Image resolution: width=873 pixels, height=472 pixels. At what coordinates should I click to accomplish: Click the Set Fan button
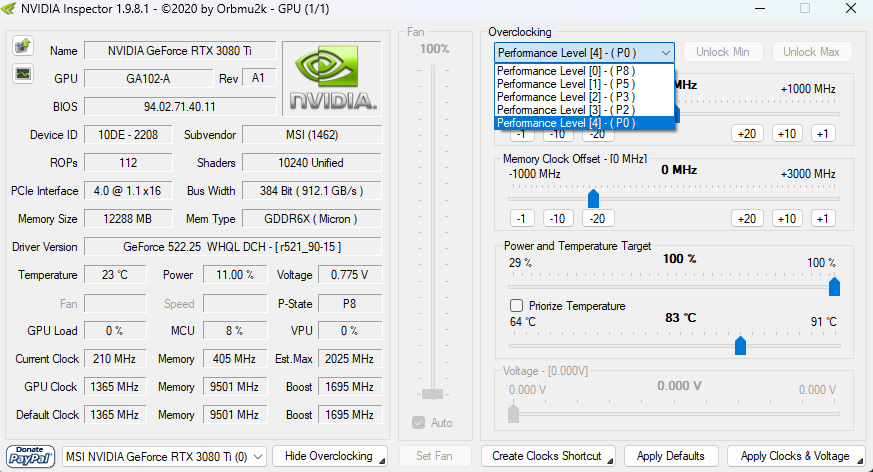click(434, 456)
